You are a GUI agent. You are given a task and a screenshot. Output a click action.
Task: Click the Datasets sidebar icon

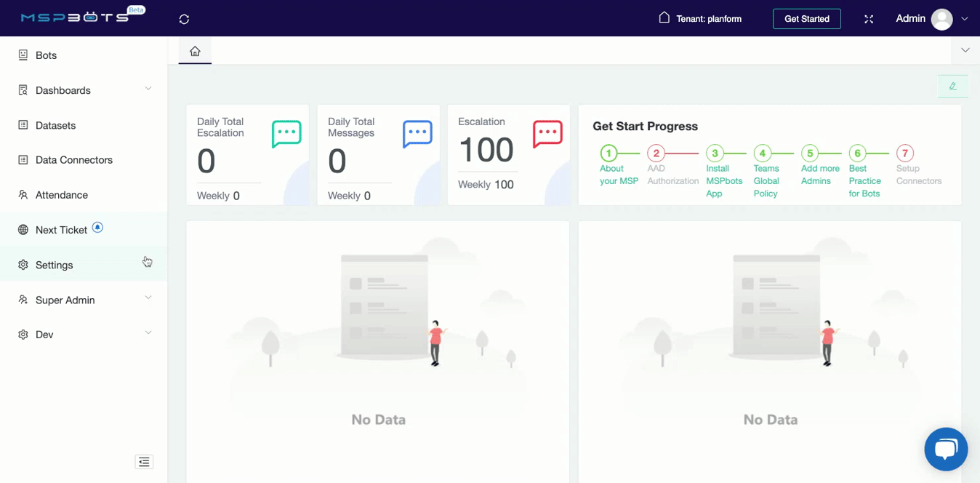click(x=23, y=125)
